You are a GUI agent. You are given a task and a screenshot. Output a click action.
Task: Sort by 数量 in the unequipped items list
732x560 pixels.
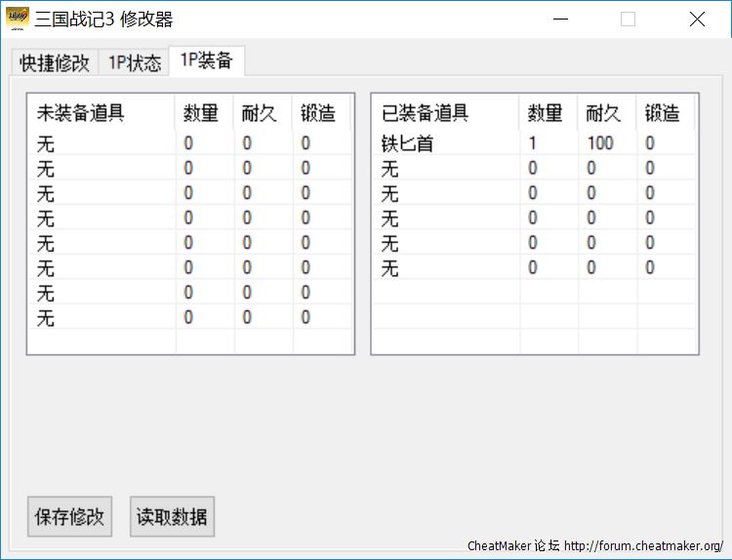[x=202, y=113]
